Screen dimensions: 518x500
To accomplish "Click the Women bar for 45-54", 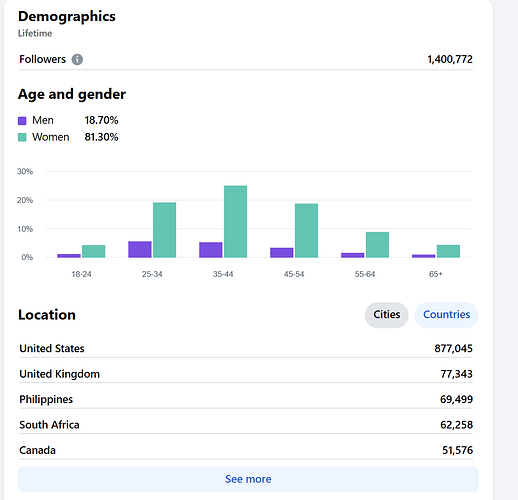I will (307, 231).
